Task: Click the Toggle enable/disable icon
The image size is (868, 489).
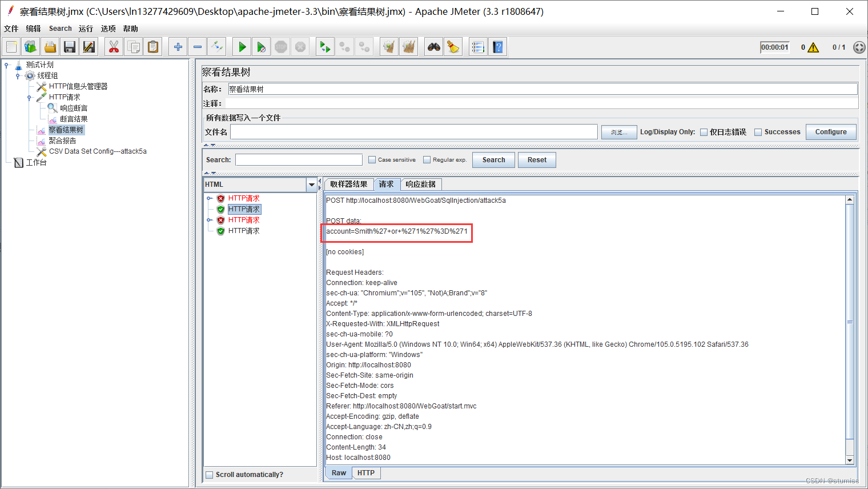Action: coord(217,47)
